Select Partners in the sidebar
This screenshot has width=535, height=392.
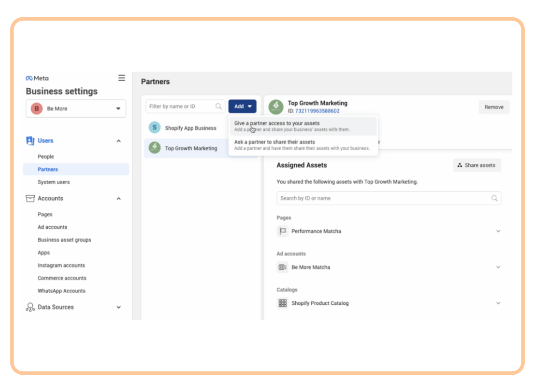[x=76, y=169]
